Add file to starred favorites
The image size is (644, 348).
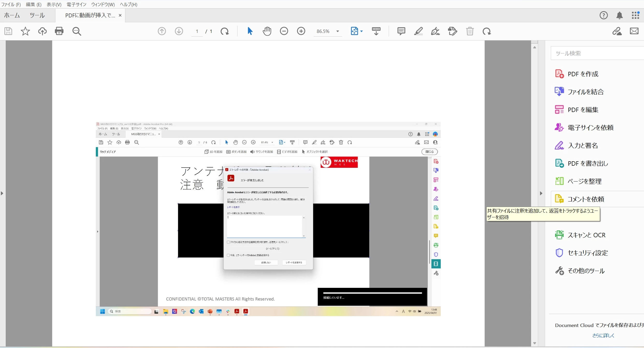click(25, 31)
